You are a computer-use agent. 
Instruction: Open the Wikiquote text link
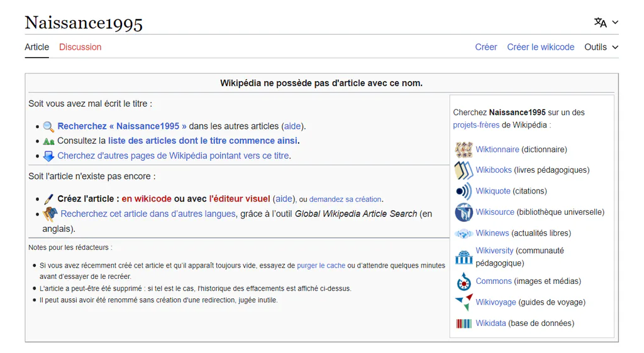493,191
